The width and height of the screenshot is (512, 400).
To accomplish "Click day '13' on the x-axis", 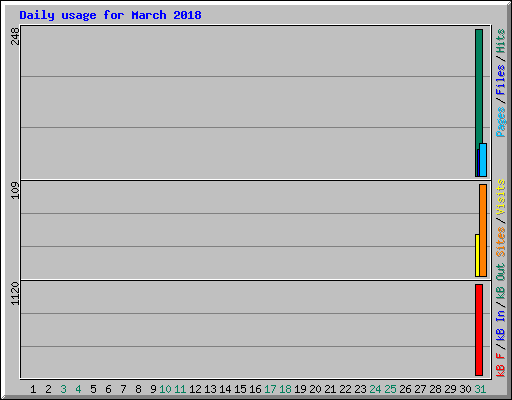I will [x=210, y=389].
